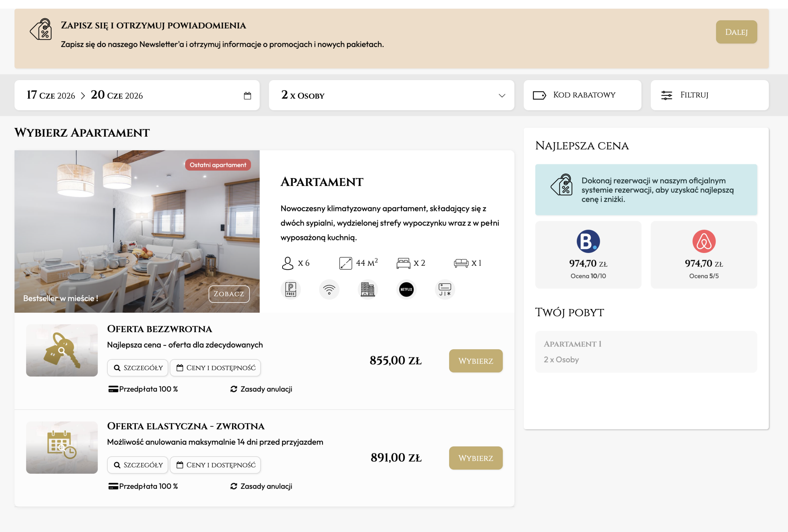
Task: Click the WiFi amenity icon
Action: pyautogui.click(x=329, y=289)
